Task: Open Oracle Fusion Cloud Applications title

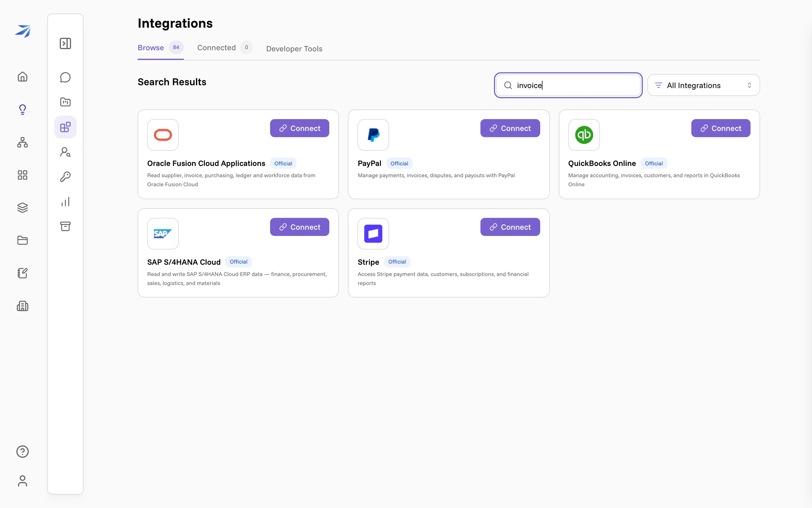Action: click(206, 163)
